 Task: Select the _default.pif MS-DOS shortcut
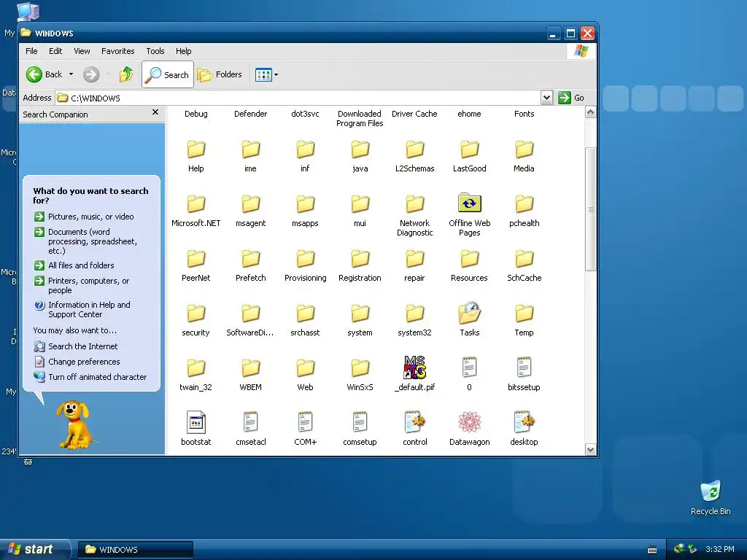(x=414, y=367)
